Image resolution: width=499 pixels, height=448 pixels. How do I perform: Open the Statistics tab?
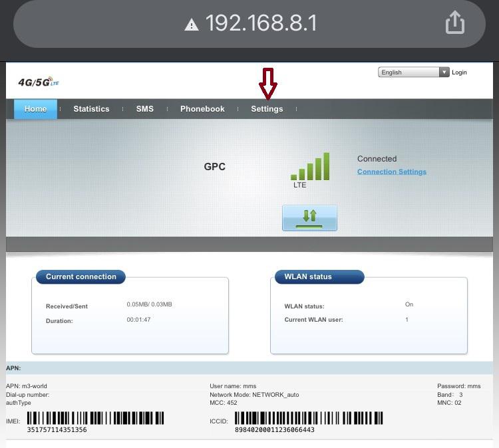(91, 109)
